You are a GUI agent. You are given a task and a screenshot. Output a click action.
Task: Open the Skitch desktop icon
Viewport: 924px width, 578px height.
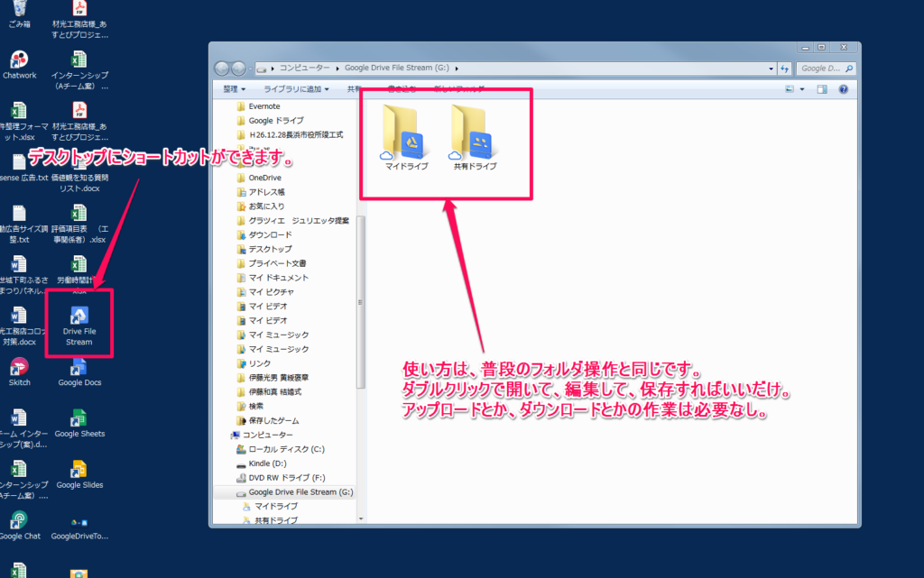click(20, 372)
